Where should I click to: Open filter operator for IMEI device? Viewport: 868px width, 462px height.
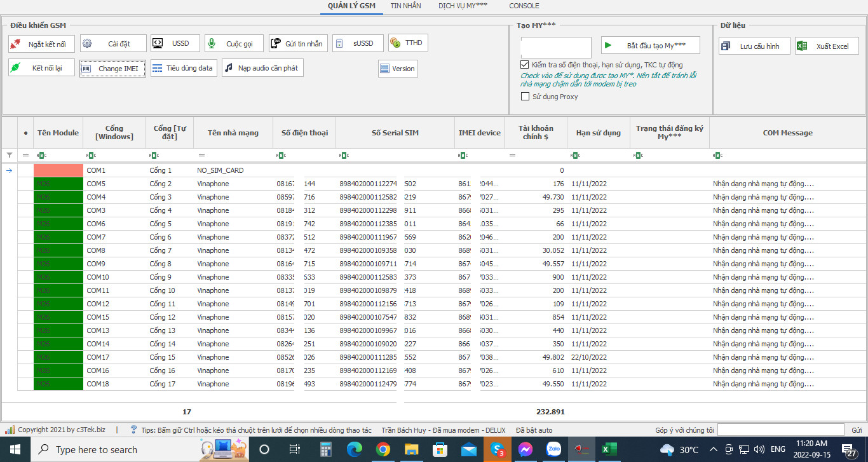coord(463,155)
